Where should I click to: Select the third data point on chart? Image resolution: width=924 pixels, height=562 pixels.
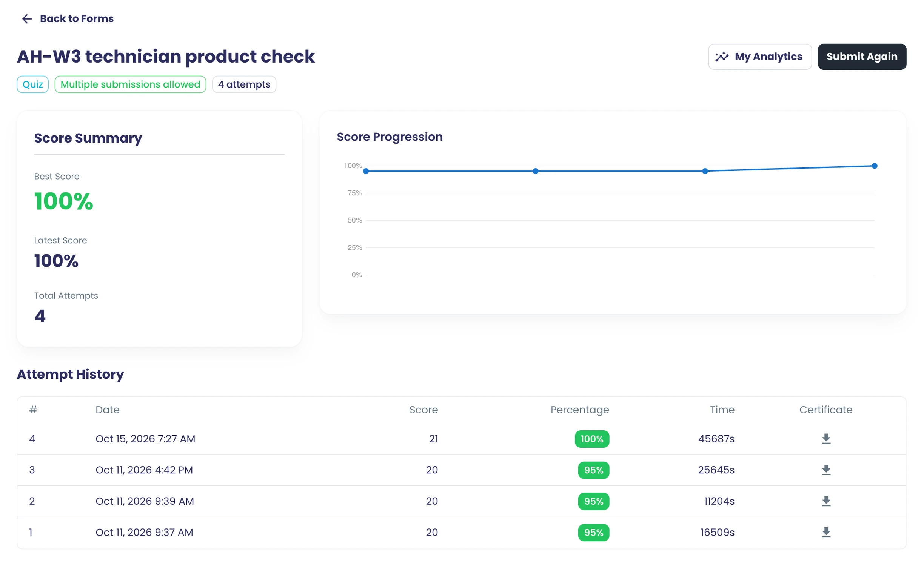705,171
